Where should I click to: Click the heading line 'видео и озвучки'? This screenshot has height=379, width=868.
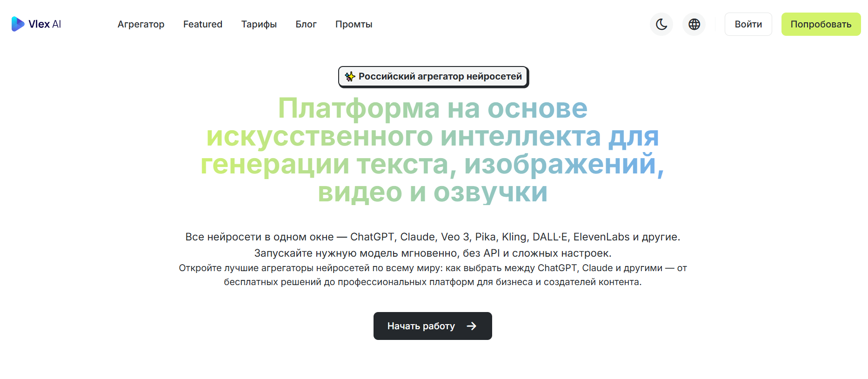(433, 192)
